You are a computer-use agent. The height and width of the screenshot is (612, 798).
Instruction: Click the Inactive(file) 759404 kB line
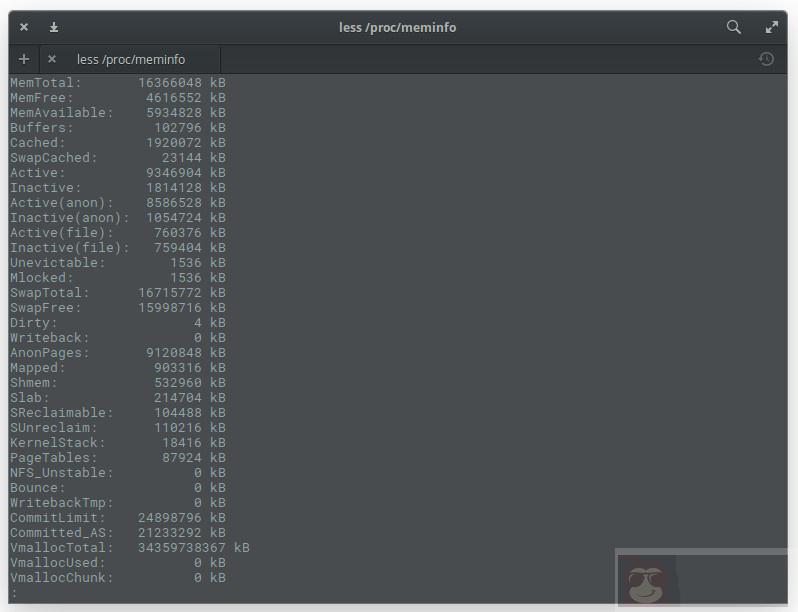(118, 248)
